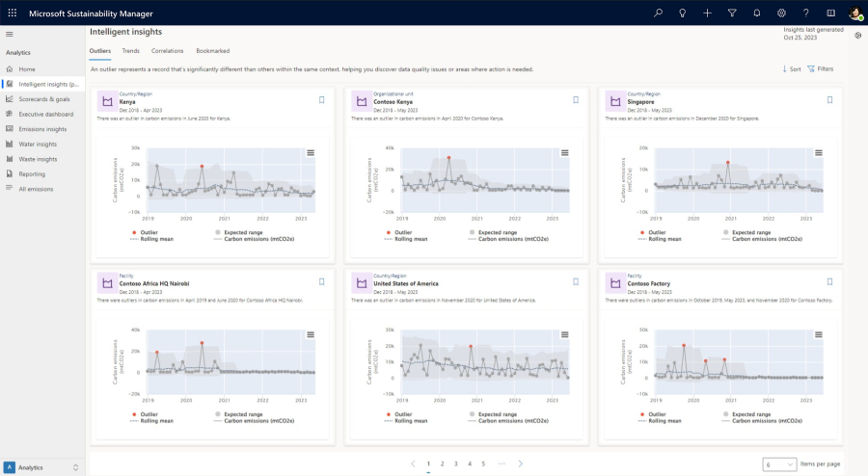Screen dimensions: 868x476
Task: Bookmark the Kenya outlier card
Action: coord(321,99)
